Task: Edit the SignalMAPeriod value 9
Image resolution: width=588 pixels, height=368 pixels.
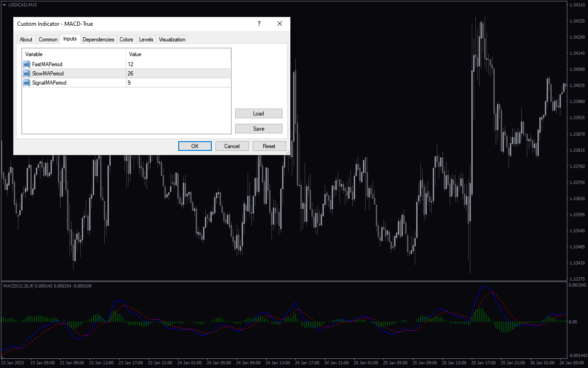Action: [178, 83]
